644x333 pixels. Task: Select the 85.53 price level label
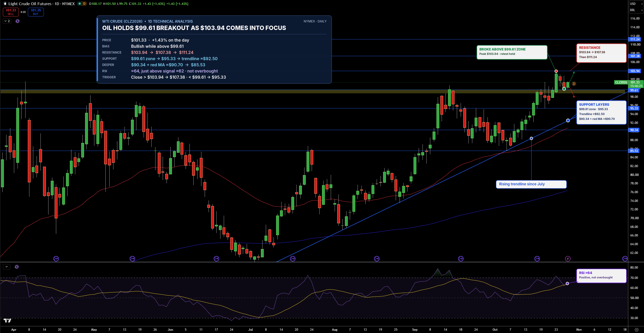pos(634,151)
